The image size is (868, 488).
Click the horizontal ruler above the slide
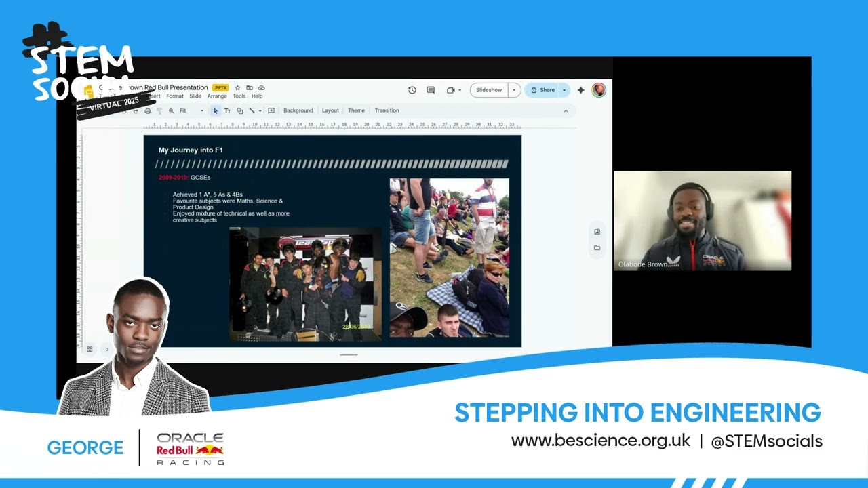pyautogui.click(x=332, y=125)
